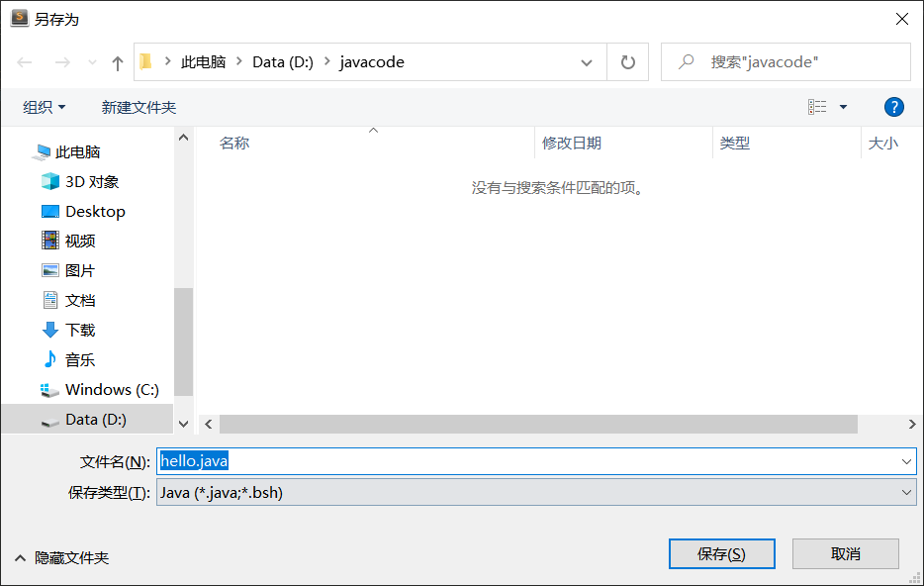Screen dimensions: 924x586
Task: Click navigation pane scrollbar thumb
Action: tap(183, 342)
